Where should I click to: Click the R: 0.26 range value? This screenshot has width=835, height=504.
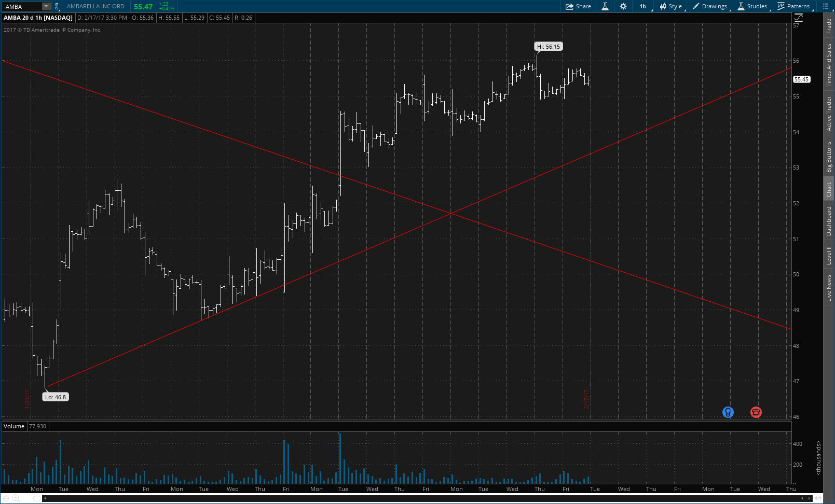coord(243,18)
